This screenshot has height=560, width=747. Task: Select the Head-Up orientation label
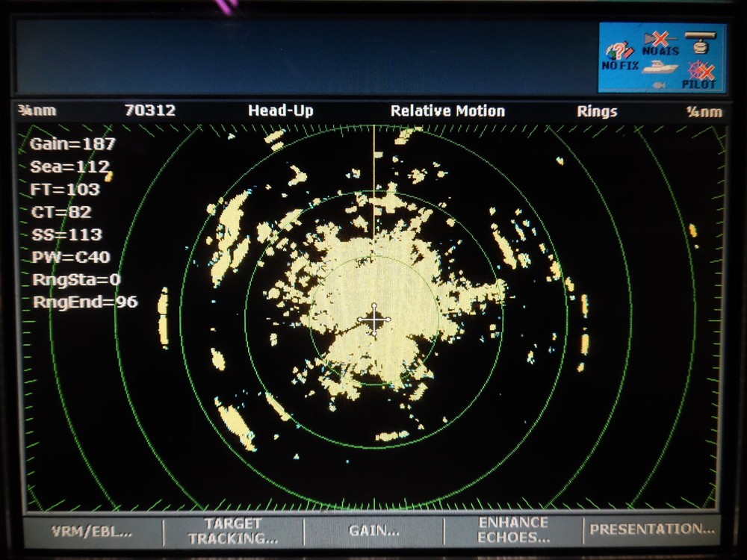click(281, 111)
